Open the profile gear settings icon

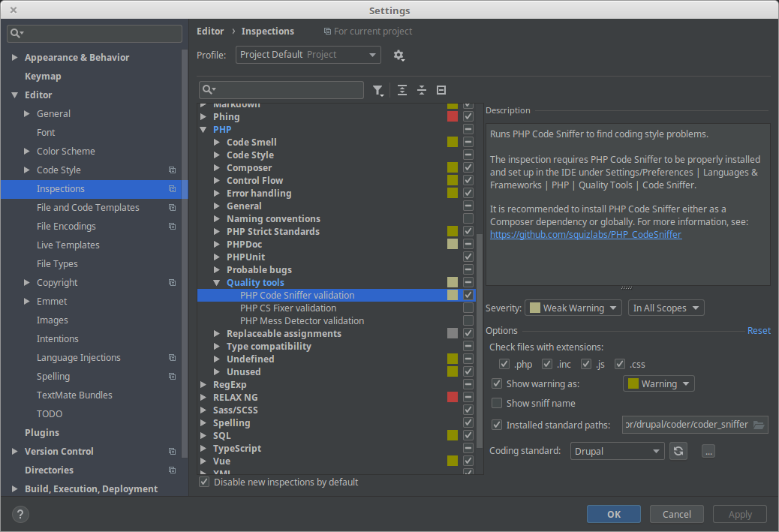pos(399,55)
